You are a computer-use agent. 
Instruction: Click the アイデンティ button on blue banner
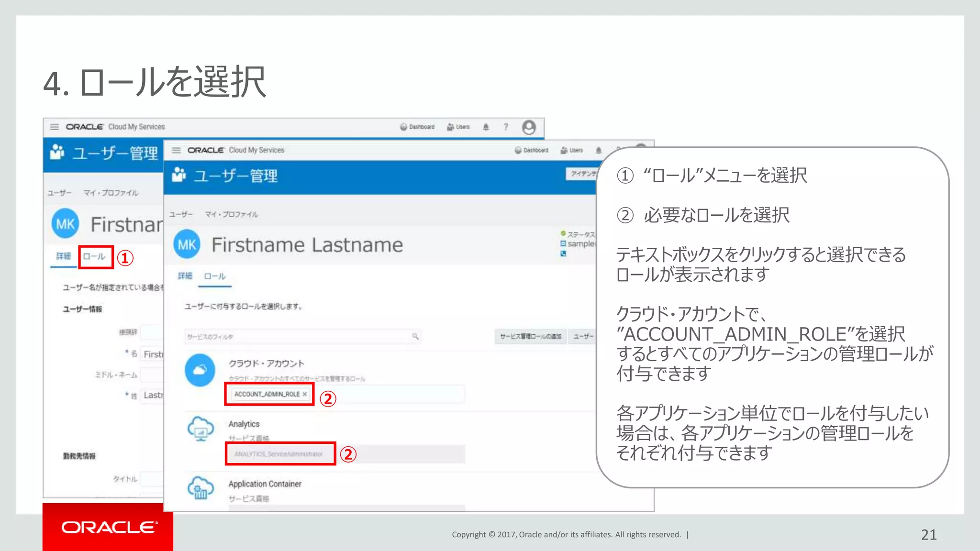point(582,174)
